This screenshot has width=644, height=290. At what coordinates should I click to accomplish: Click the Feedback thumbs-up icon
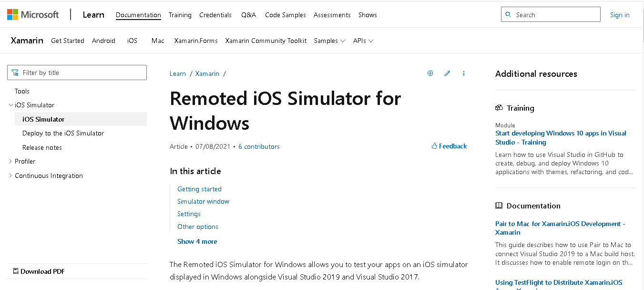coord(434,146)
